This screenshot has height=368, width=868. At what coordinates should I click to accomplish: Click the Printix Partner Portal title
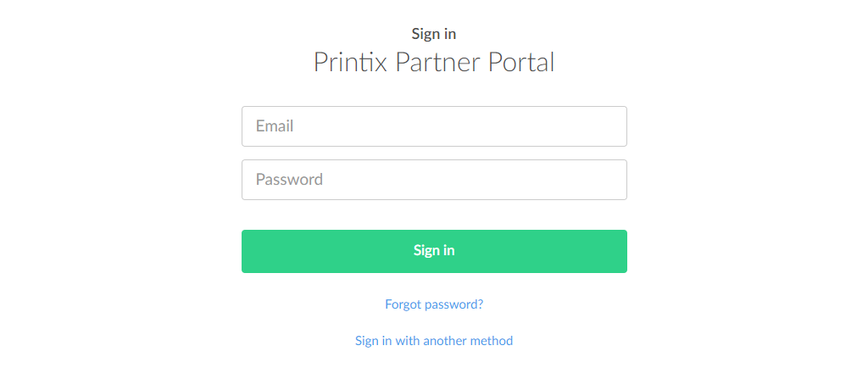click(x=434, y=62)
